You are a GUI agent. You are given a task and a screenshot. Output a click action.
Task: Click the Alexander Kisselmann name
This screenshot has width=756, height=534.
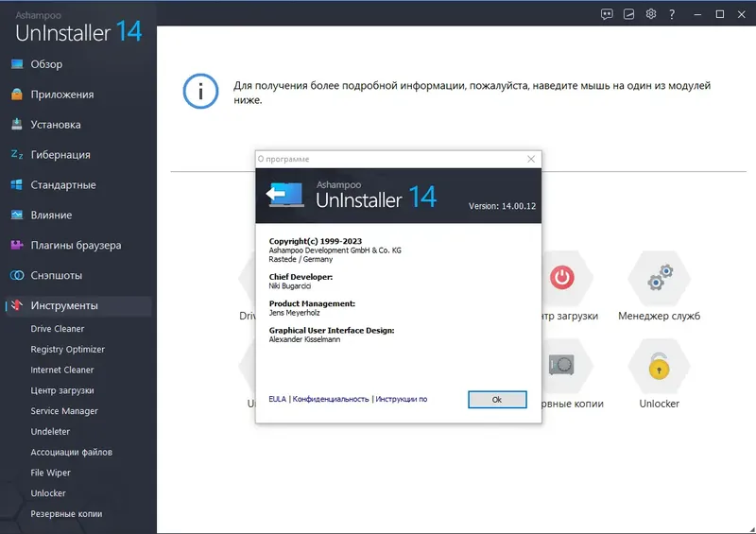(x=304, y=339)
